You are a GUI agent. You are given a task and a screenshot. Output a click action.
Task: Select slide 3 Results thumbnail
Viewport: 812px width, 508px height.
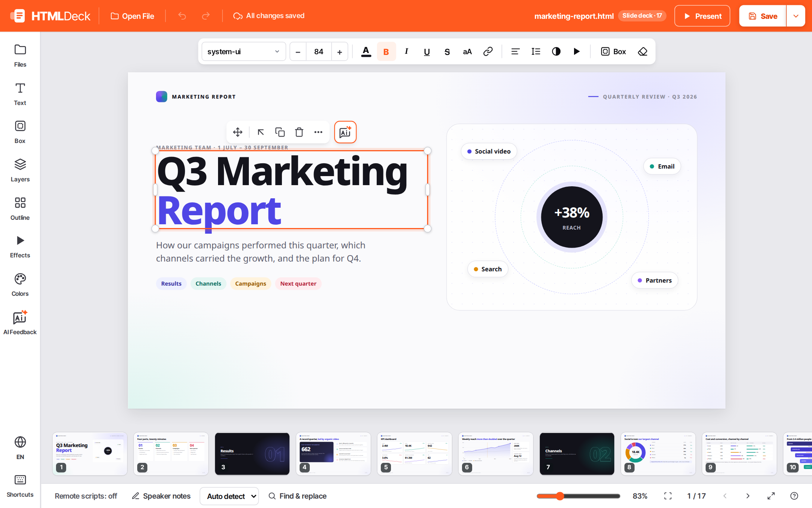click(x=252, y=453)
